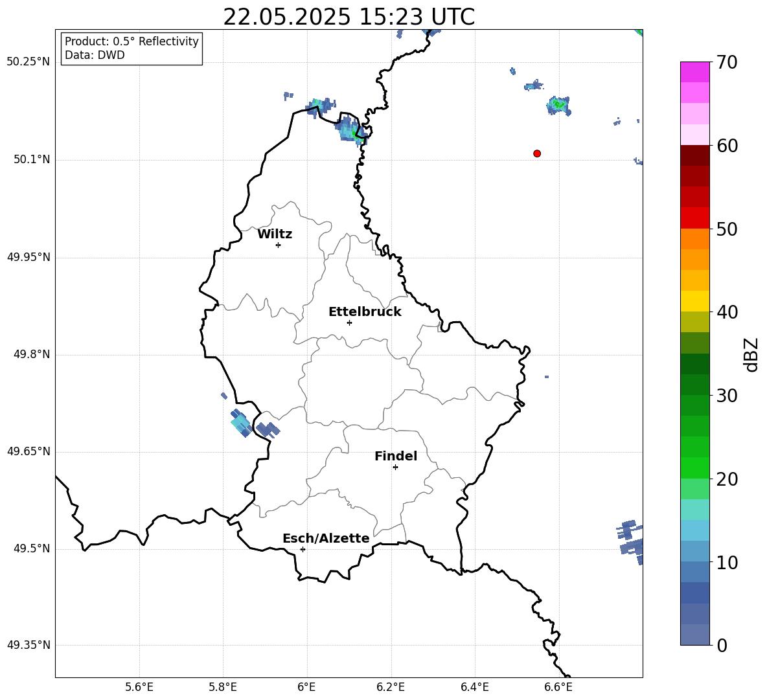Click the Ettelbruck city label
The height and width of the screenshot is (700, 767).
(365, 312)
